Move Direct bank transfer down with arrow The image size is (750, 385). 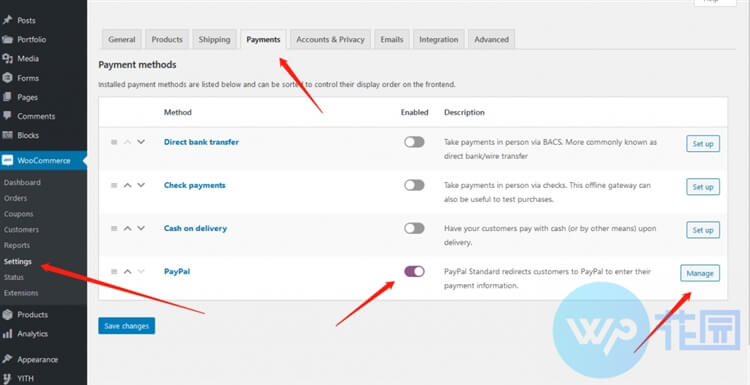coord(141,142)
